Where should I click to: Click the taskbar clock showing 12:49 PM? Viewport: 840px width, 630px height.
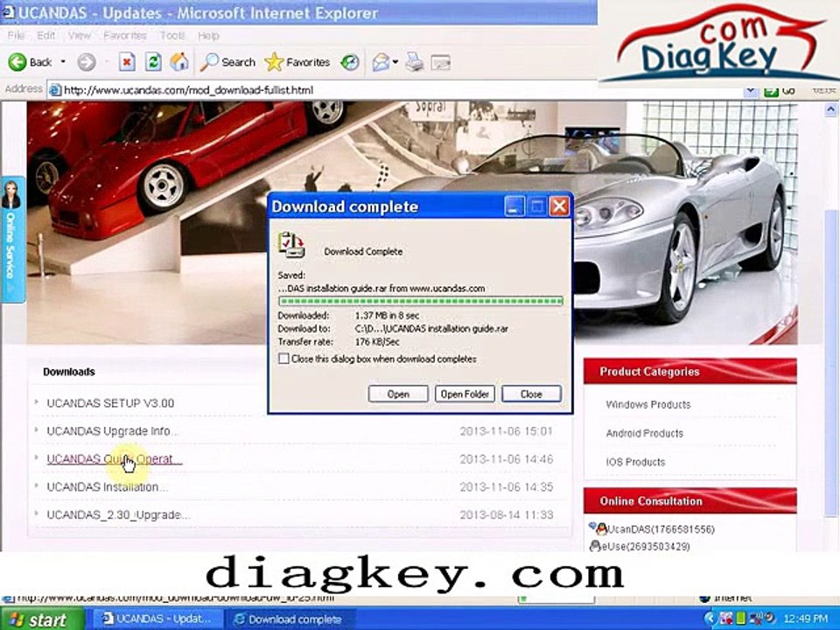(x=805, y=619)
